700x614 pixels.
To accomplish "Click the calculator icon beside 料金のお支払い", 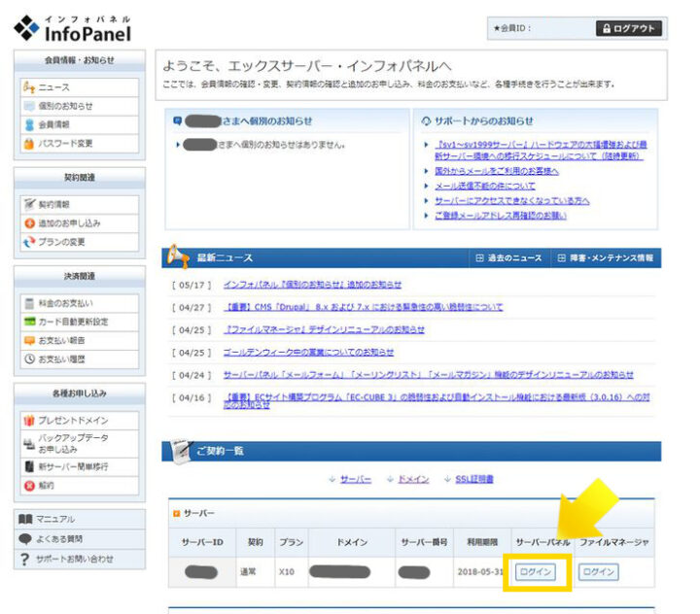I will (x=29, y=303).
